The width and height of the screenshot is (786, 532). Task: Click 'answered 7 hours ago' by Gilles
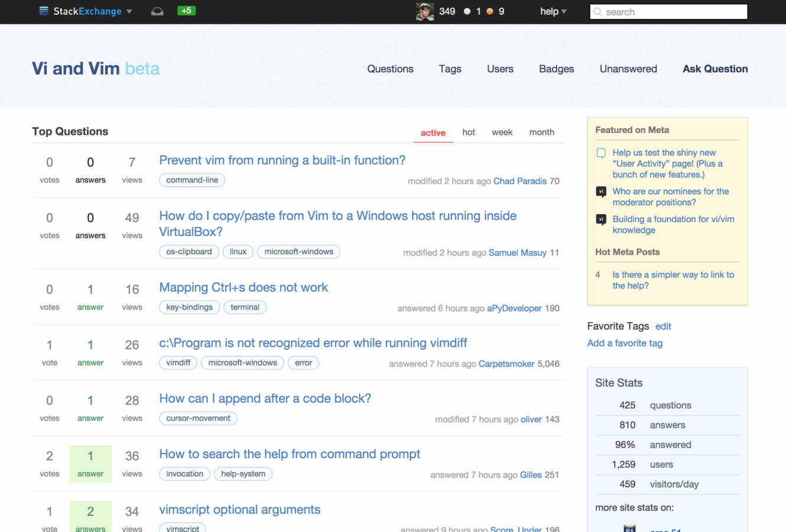click(474, 475)
